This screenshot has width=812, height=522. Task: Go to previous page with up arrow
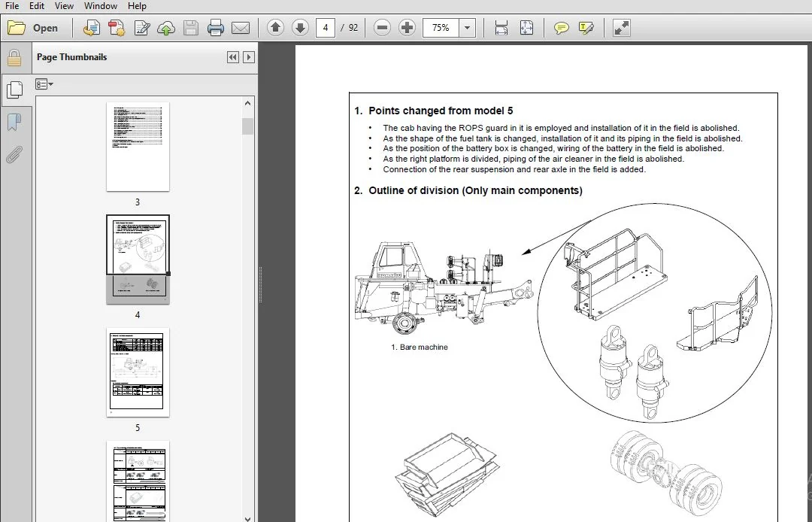[275, 27]
